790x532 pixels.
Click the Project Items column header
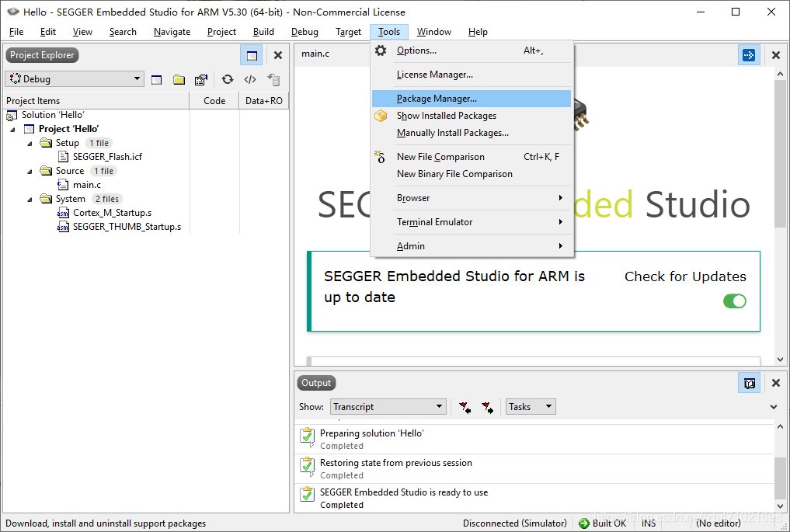[x=96, y=101]
